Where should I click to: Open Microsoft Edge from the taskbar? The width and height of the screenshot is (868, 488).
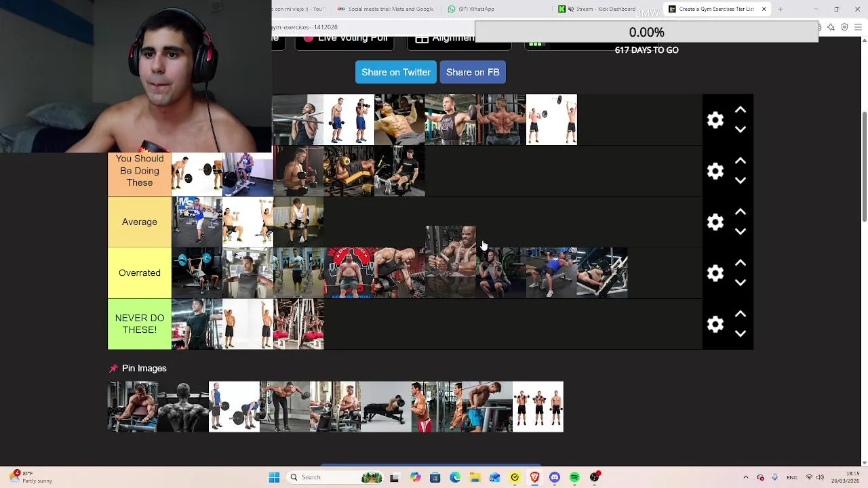(455, 477)
